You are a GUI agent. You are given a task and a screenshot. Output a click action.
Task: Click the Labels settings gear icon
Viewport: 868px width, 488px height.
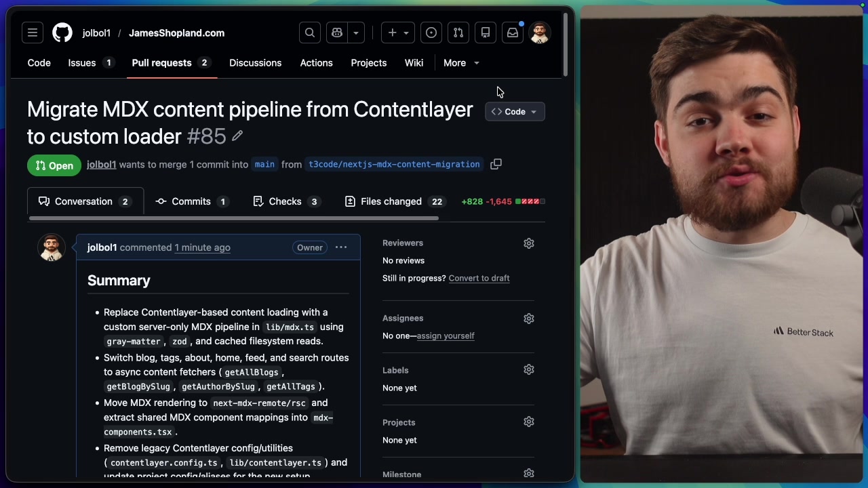pos(529,369)
